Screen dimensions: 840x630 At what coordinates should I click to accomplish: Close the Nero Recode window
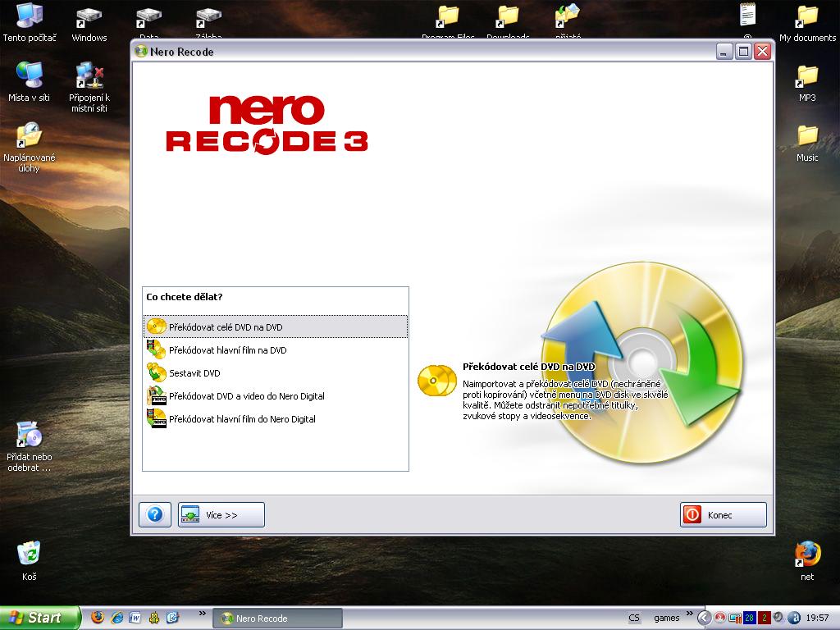(762, 52)
